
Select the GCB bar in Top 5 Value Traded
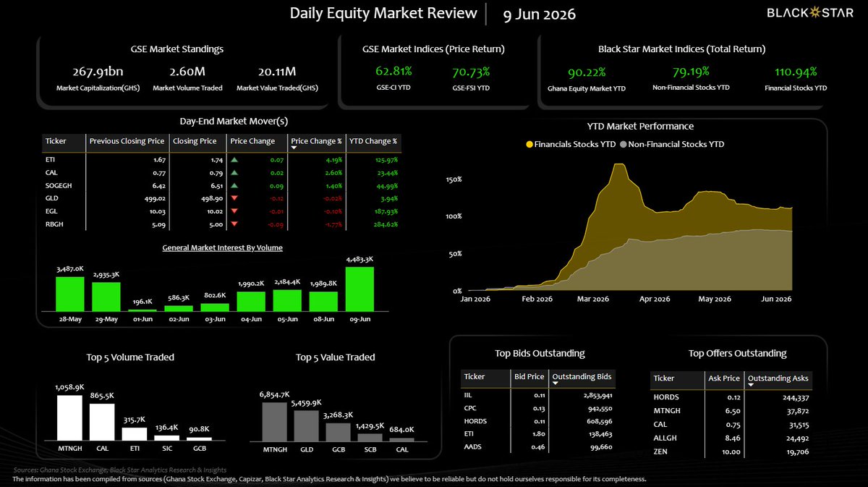point(339,432)
